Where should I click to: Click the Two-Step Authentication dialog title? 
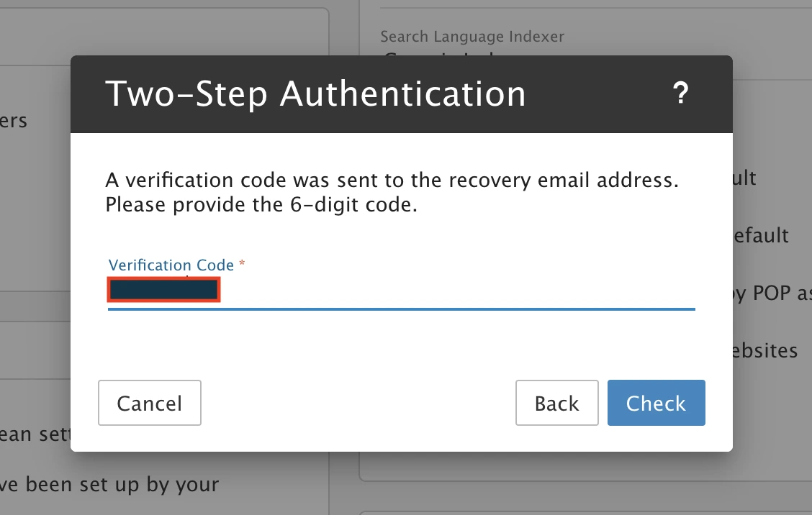click(315, 94)
